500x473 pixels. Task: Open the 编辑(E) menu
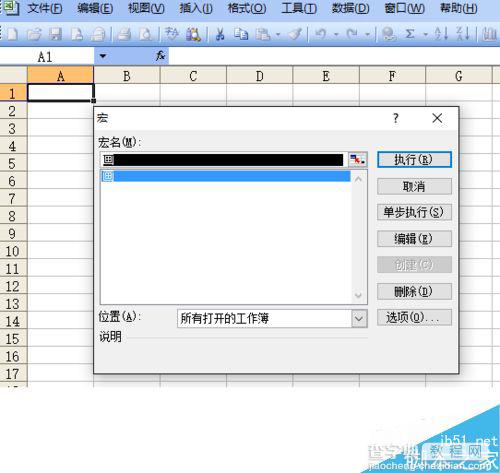click(95, 8)
